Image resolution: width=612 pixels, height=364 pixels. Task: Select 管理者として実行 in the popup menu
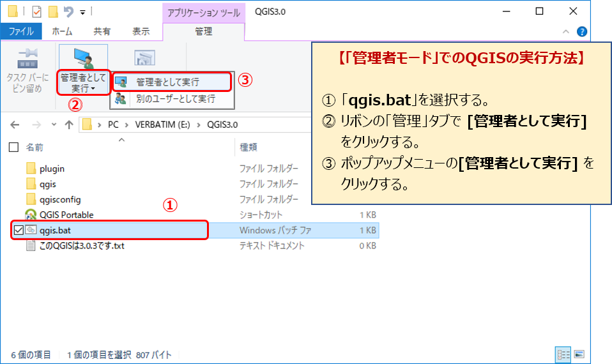(x=172, y=82)
